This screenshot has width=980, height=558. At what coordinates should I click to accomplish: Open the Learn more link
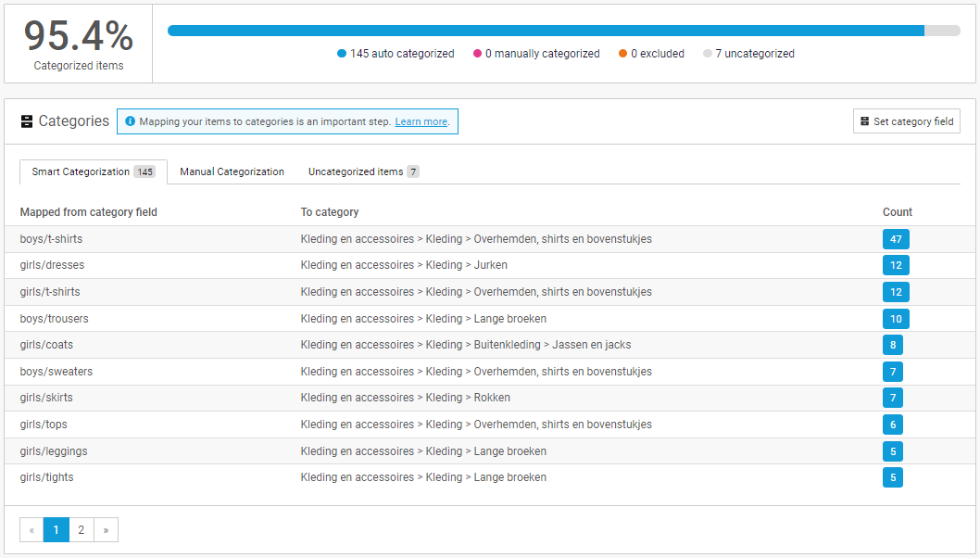[x=421, y=121]
